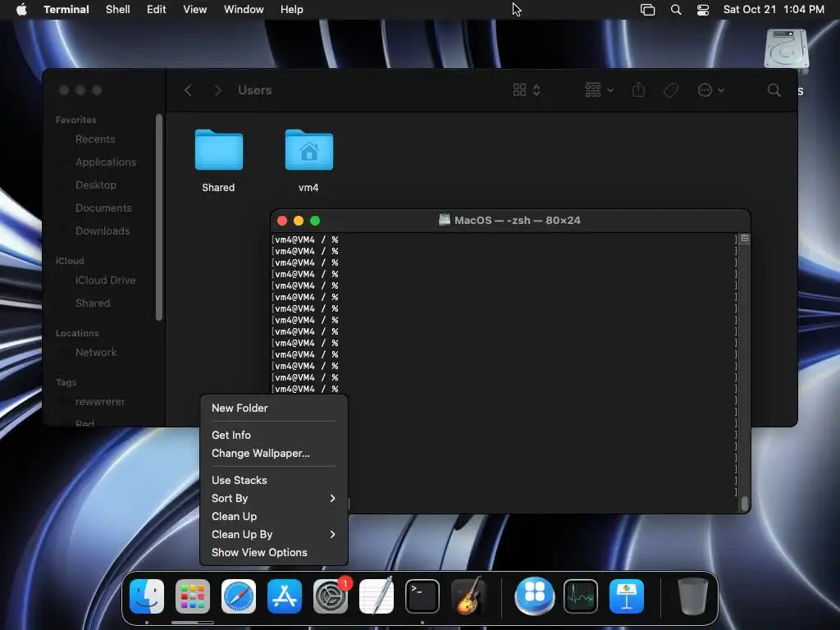Open the Apple menu
The image size is (840, 630).
(21, 10)
